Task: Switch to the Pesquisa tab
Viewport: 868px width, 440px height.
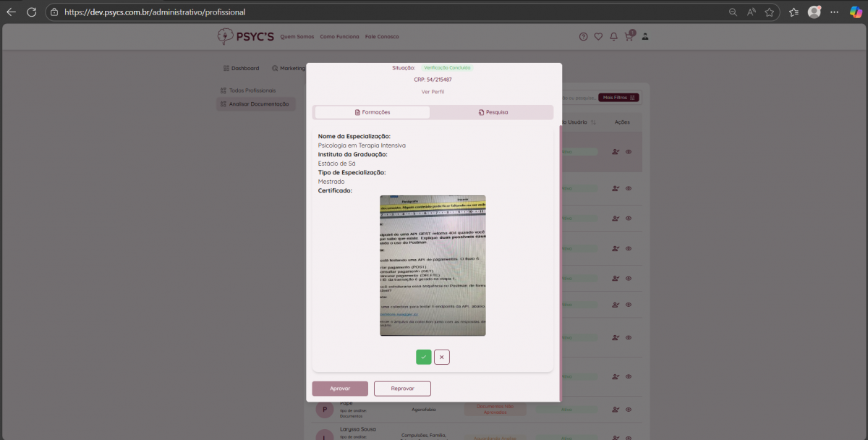Action: click(493, 112)
